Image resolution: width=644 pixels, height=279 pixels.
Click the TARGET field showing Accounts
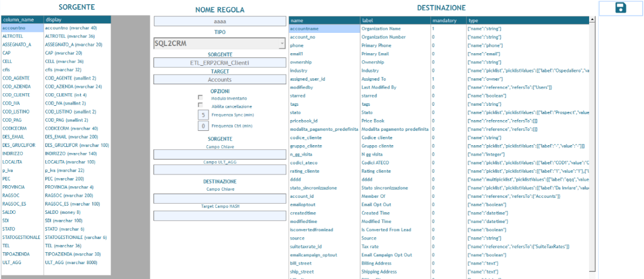219,79
